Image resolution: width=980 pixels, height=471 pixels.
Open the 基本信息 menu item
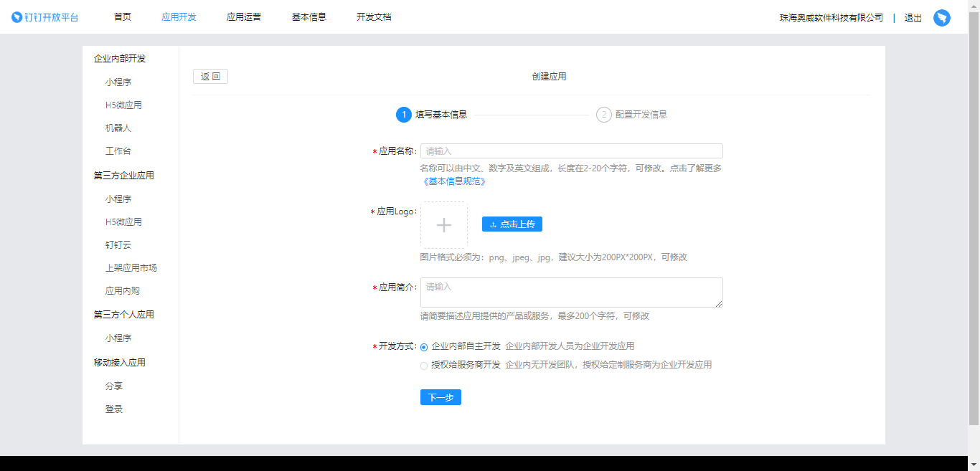pyautogui.click(x=308, y=17)
